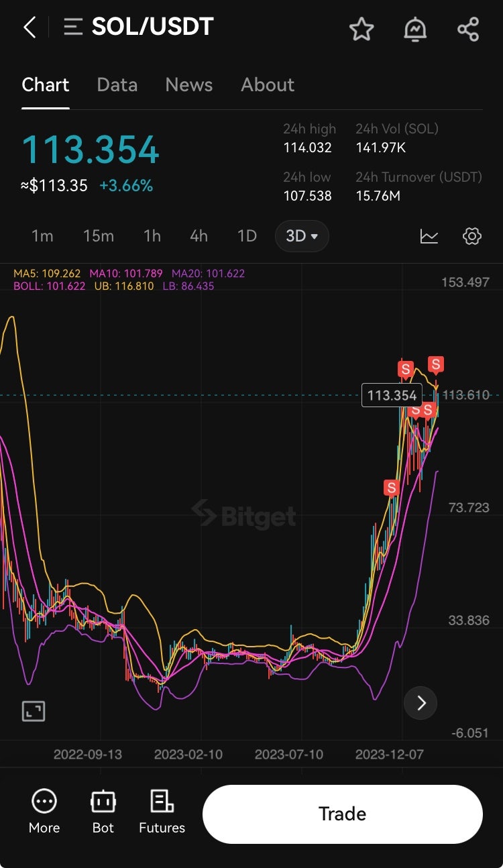Open the trading pair list menu icon
The image size is (503, 868).
tap(73, 28)
